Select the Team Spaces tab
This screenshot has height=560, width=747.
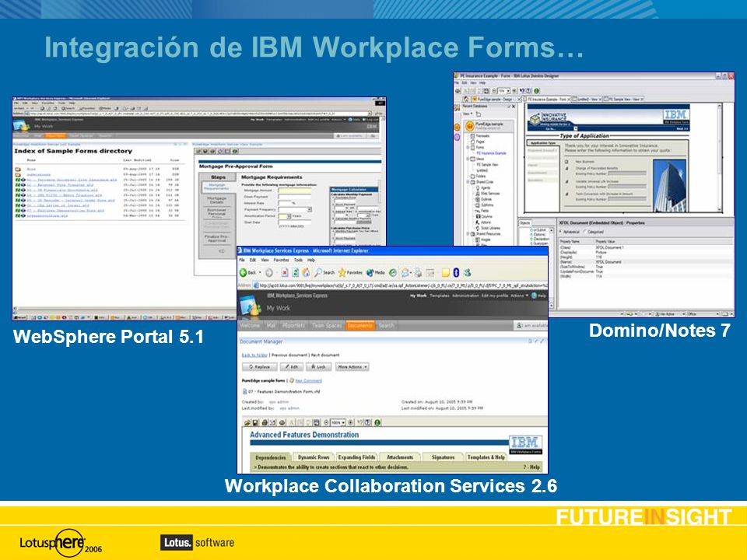click(327, 326)
